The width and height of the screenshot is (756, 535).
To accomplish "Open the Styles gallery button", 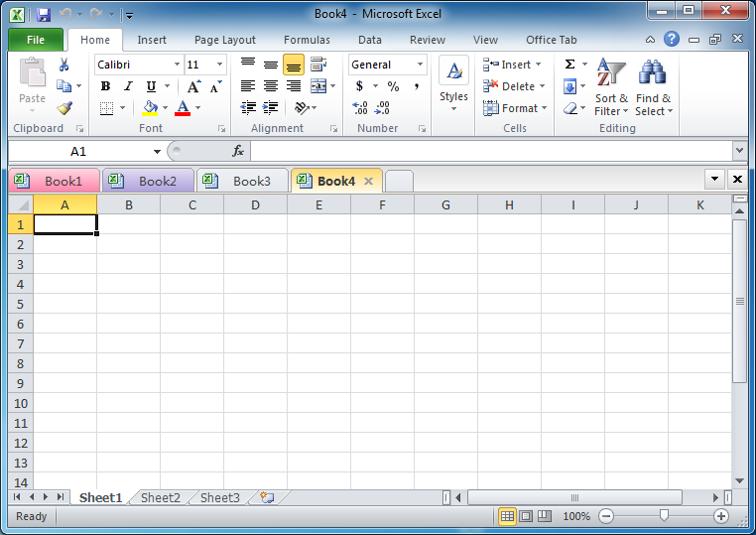I will pos(453,86).
